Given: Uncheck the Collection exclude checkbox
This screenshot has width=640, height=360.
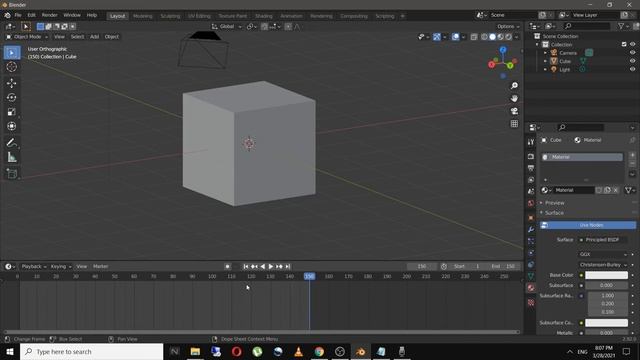Looking at the screenshot, I should coord(624,44).
